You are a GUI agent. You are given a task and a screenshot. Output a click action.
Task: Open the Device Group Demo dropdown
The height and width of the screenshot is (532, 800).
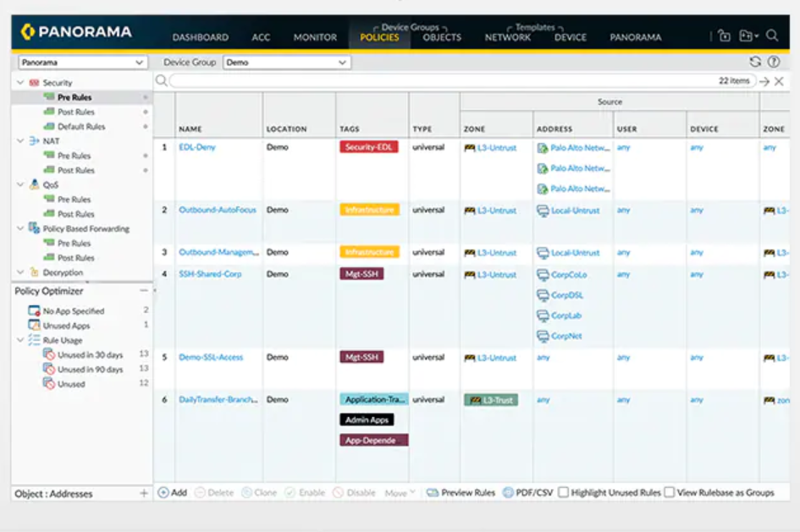pyautogui.click(x=287, y=63)
